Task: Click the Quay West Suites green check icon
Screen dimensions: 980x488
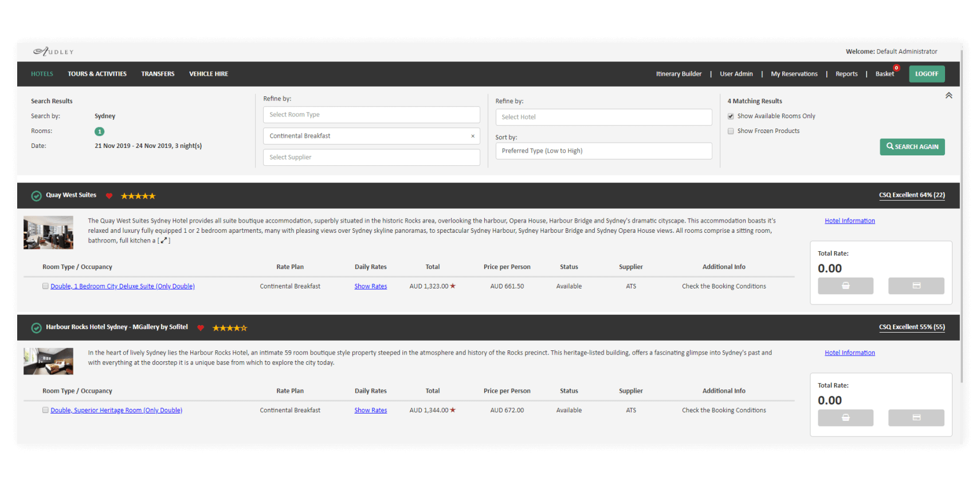Action: [x=36, y=196]
